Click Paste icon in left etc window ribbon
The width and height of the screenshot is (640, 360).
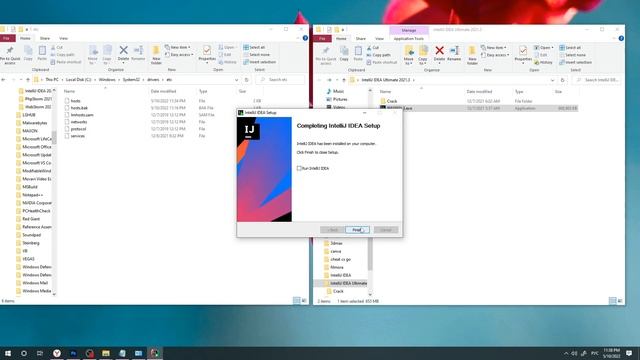42,53
